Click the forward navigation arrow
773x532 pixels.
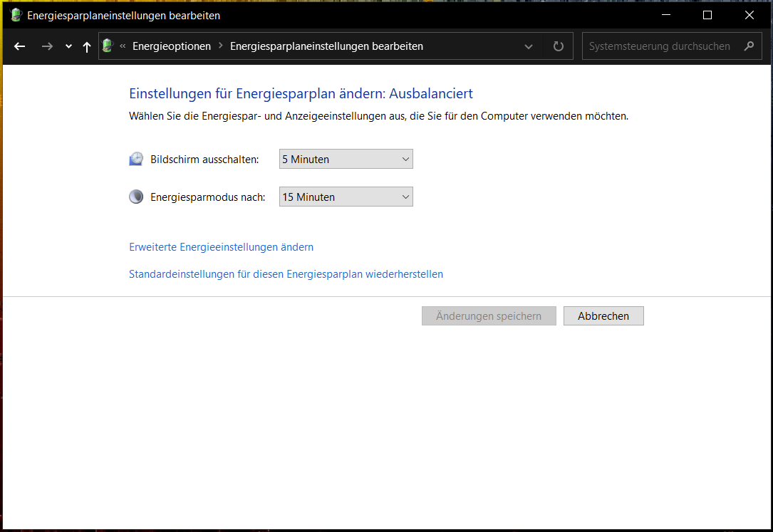pos(47,46)
